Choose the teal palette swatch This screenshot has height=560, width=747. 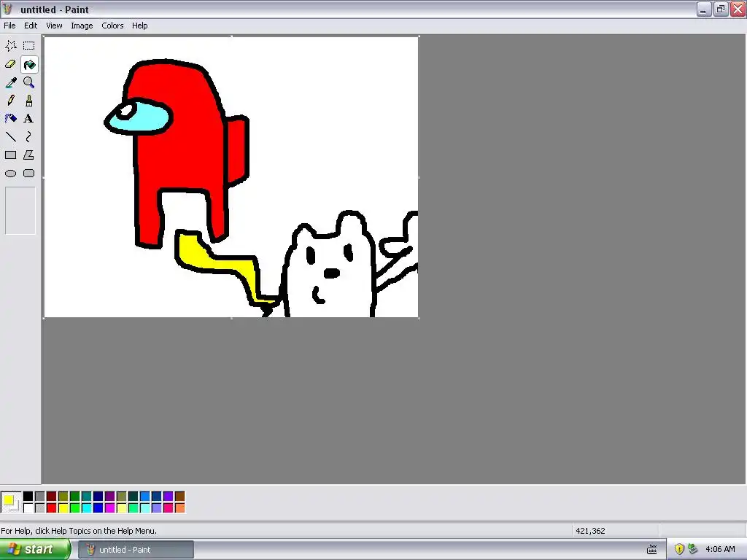click(x=86, y=497)
